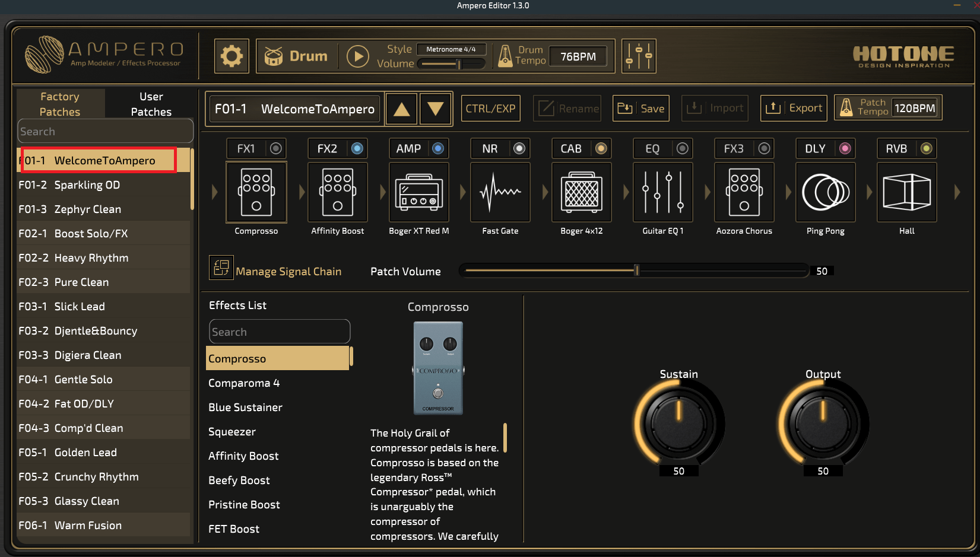The width and height of the screenshot is (980, 557).
Task: Click the 120BPM patch tempo field
Action: pos(915,108)
